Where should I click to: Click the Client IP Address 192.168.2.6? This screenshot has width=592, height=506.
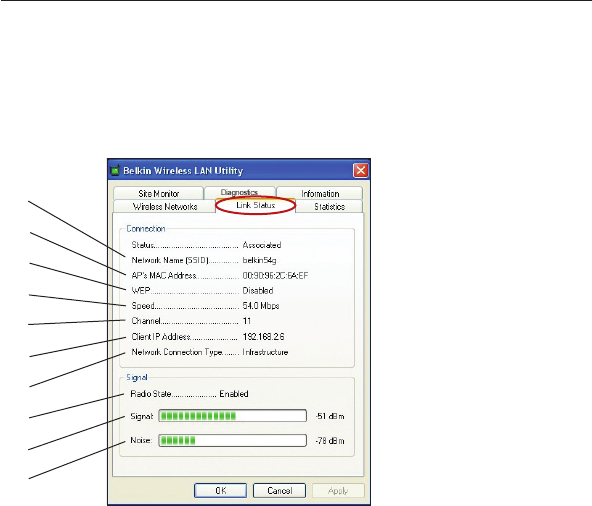coord(264,336)
